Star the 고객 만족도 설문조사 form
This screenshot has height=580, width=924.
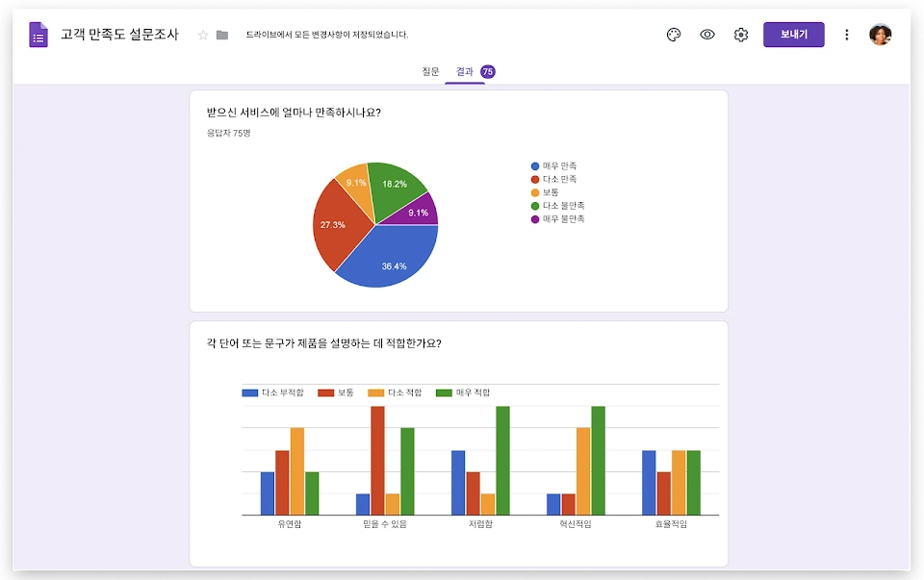(203, 36)
